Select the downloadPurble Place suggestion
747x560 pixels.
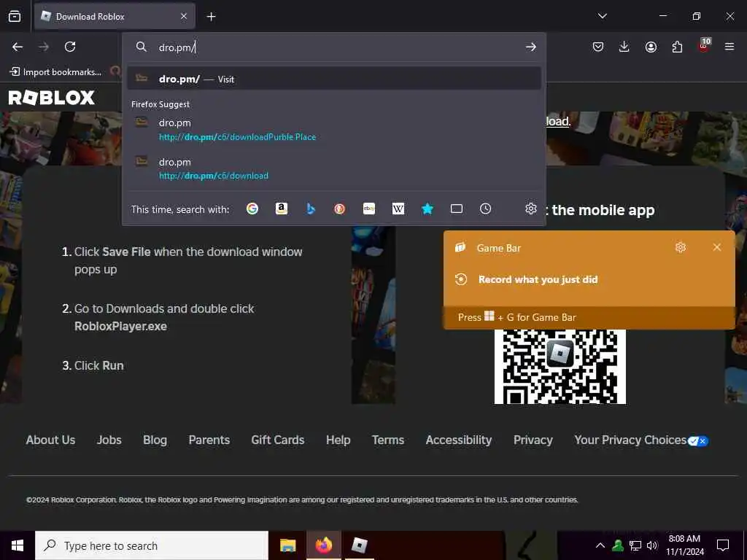point(333,130)
